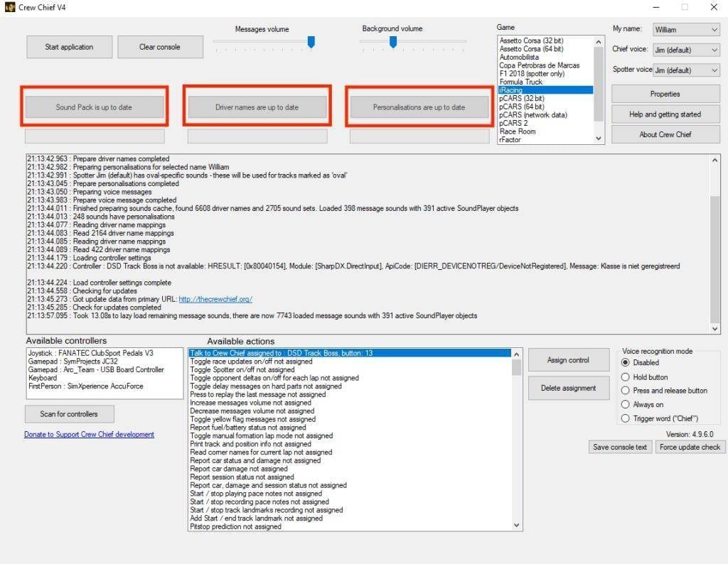Click the Start application button
Image resolution: width=728 pixels, height=564 pixels.
(69, 47)
